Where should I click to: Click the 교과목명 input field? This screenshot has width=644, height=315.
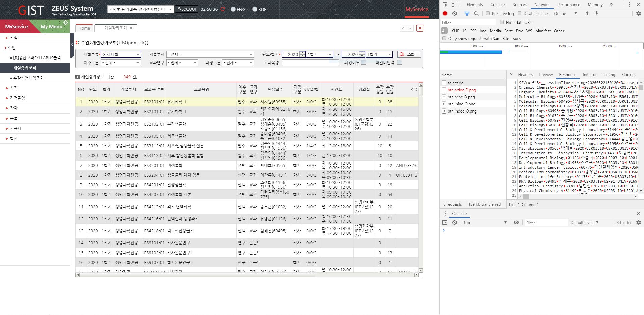pyautogui.click(x=311, y=63)
